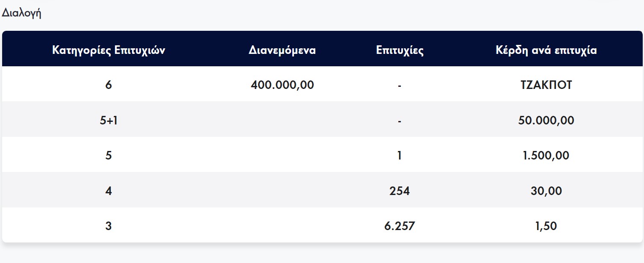Click the Κατηγορίες Επιτυχιών column header
The image size is (644, 263).
click(x=109, y=50)
